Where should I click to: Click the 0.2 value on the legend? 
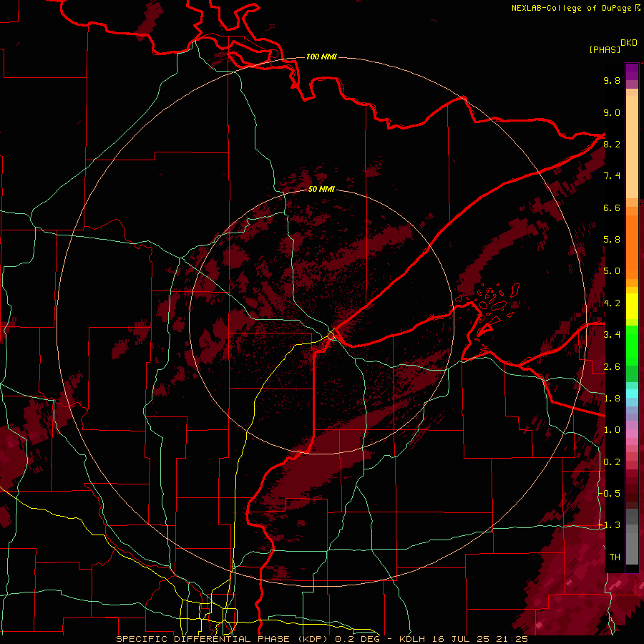pos(612,462)
